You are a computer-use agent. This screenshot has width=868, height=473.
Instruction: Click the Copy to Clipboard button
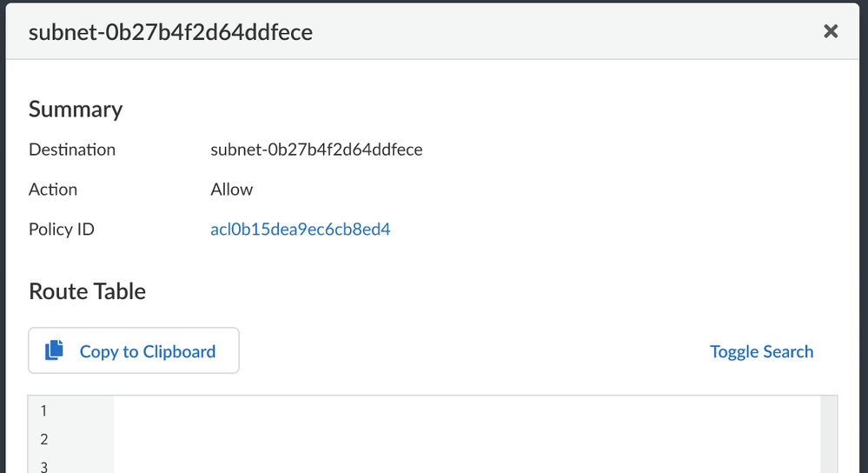(134, 351)
